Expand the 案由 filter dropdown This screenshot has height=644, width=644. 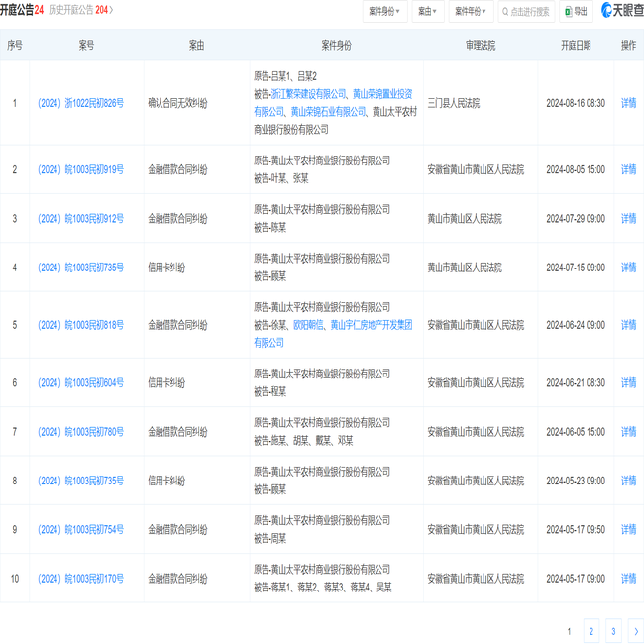coord(428,12)
